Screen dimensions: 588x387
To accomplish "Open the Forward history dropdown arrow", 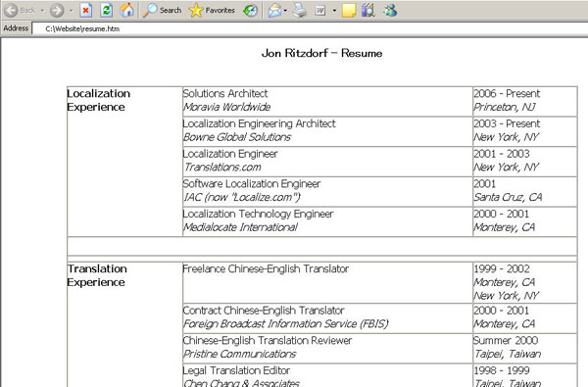I will (71, 11).
